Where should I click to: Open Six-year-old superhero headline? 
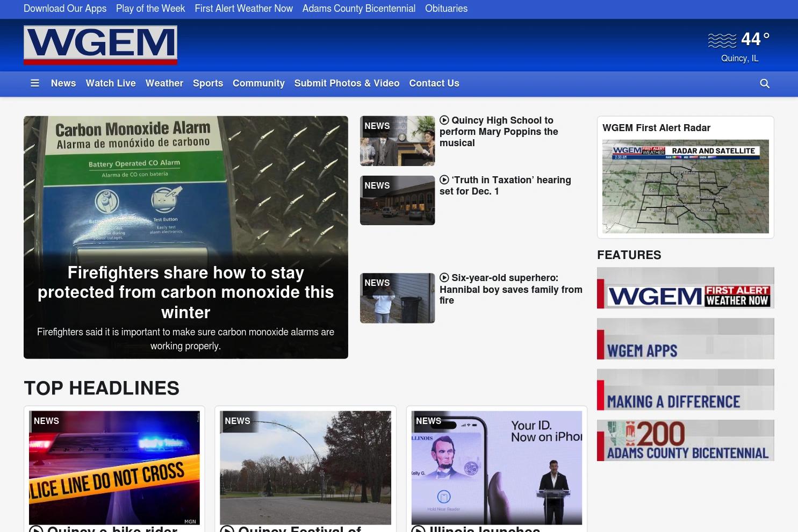click(511, 289)
